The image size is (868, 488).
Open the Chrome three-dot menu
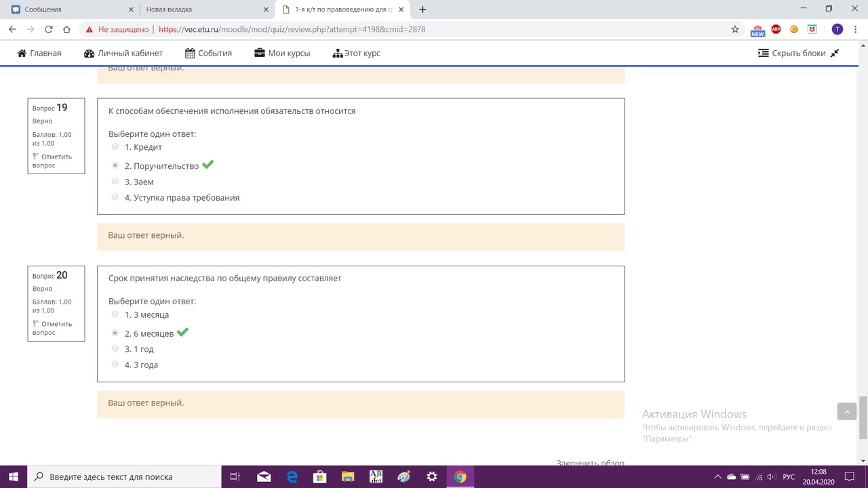[856, 29]
